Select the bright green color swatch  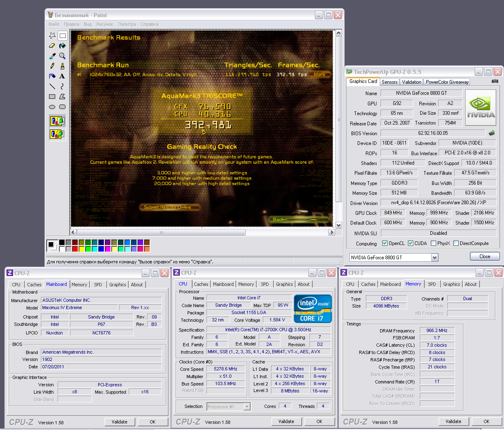point(88,249)
